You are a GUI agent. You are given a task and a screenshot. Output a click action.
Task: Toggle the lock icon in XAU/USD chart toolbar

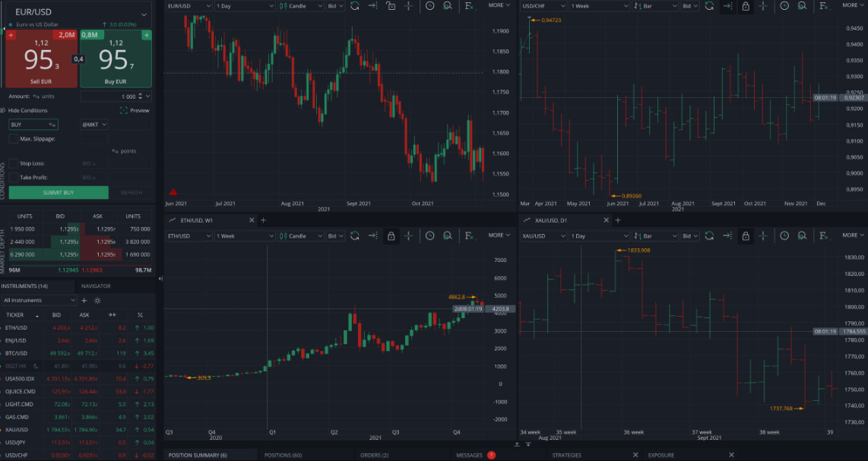tap(746, 235)
